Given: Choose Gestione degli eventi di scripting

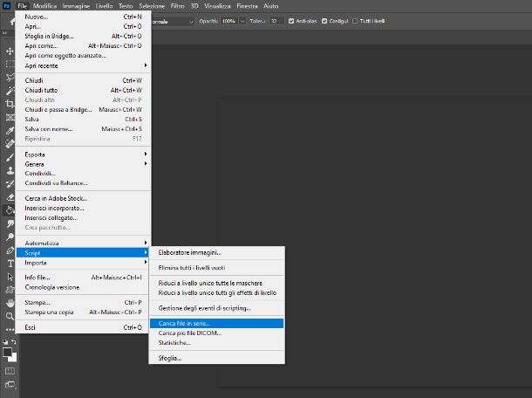Looking at the screenshot, I should [216, 308].
